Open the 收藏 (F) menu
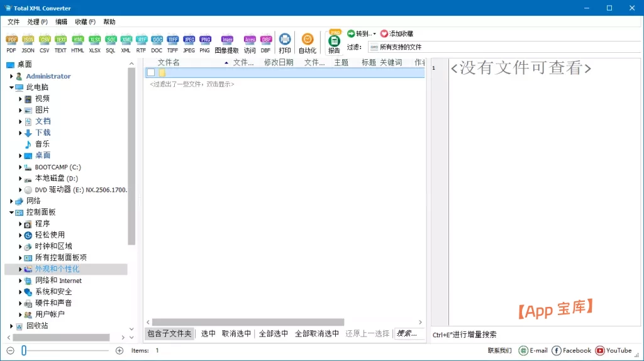Screen dimensions: 644x361 point(85,22)
